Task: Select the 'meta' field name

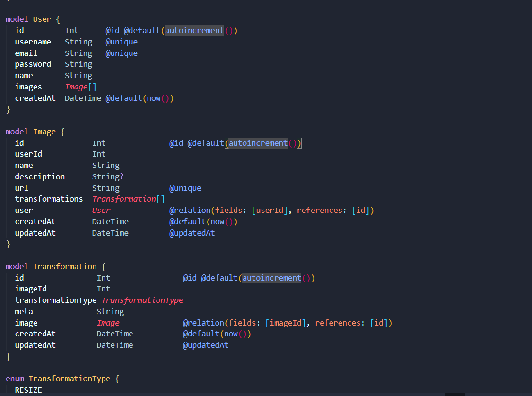Action: (x=24, y=311)
